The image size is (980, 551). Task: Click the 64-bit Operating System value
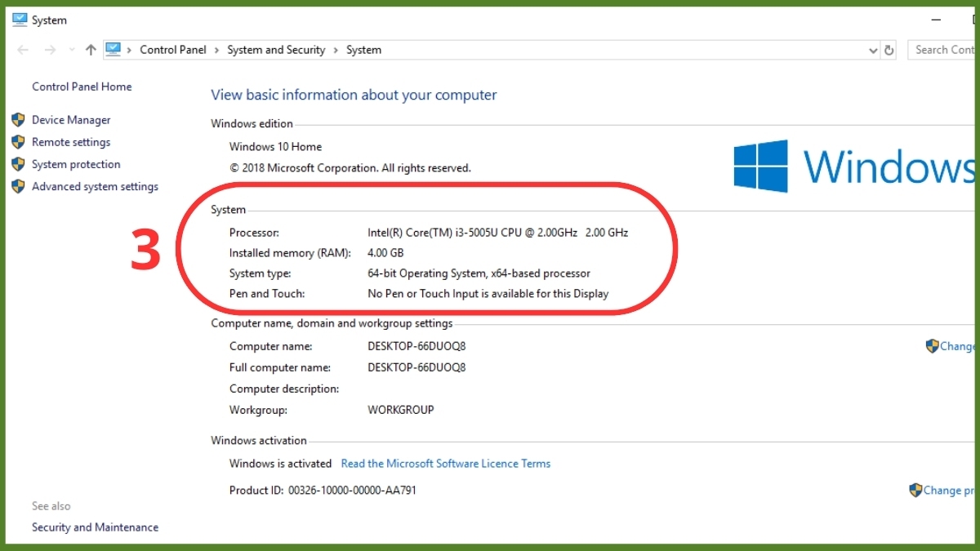coord(479,273)
